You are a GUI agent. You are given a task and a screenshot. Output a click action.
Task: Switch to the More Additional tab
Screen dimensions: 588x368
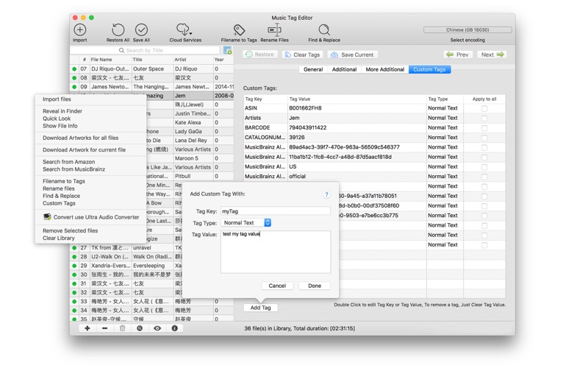pyautogui.click(x=384, y=69)
